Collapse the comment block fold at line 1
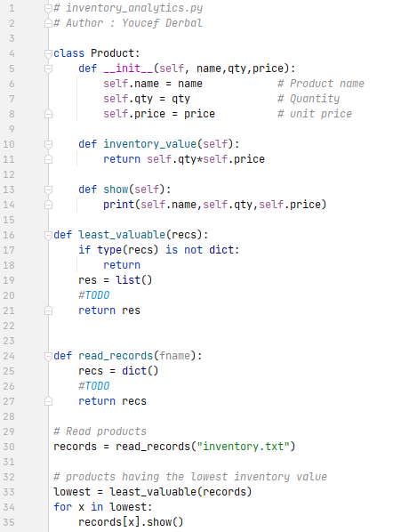 click(x=49, y=8)
